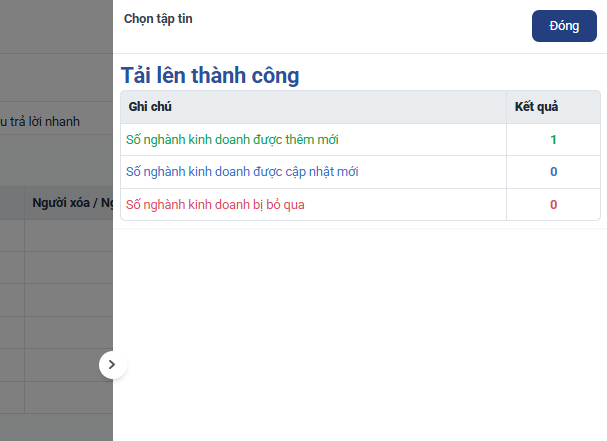This screenshot has height=441, width=607.
Task: Select the 'Tải lên thành công' heading
Action: (210, 75)
